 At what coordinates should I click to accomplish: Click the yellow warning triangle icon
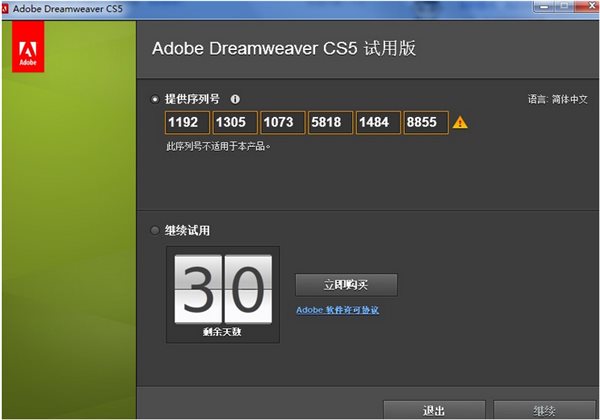[460, 123]
